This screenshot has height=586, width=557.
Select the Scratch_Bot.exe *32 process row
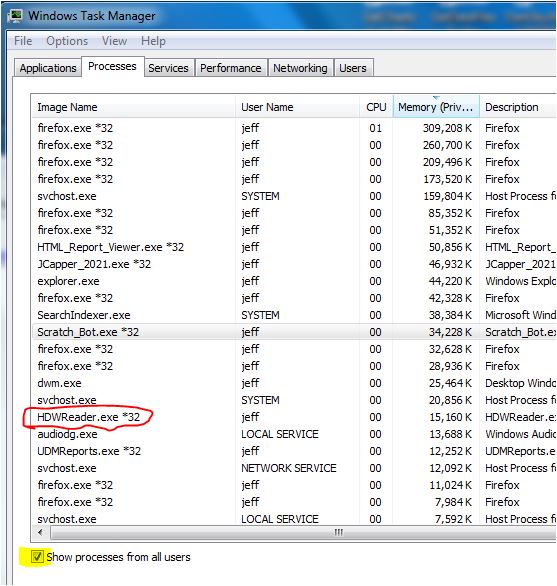[x=294, y=332]
